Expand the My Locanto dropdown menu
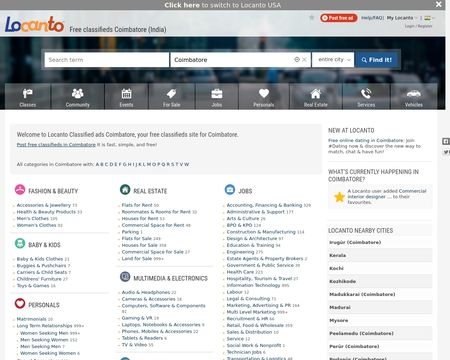This screenshot has width=450, height=360. pos(402,18)
